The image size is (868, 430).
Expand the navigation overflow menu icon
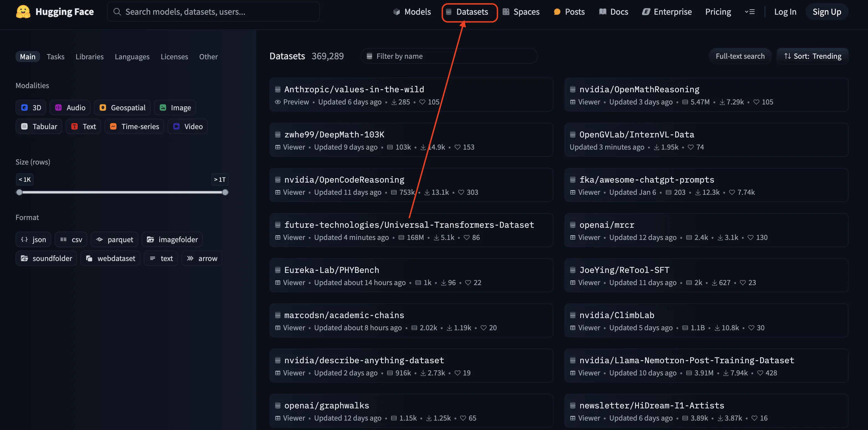coord(749,12)
